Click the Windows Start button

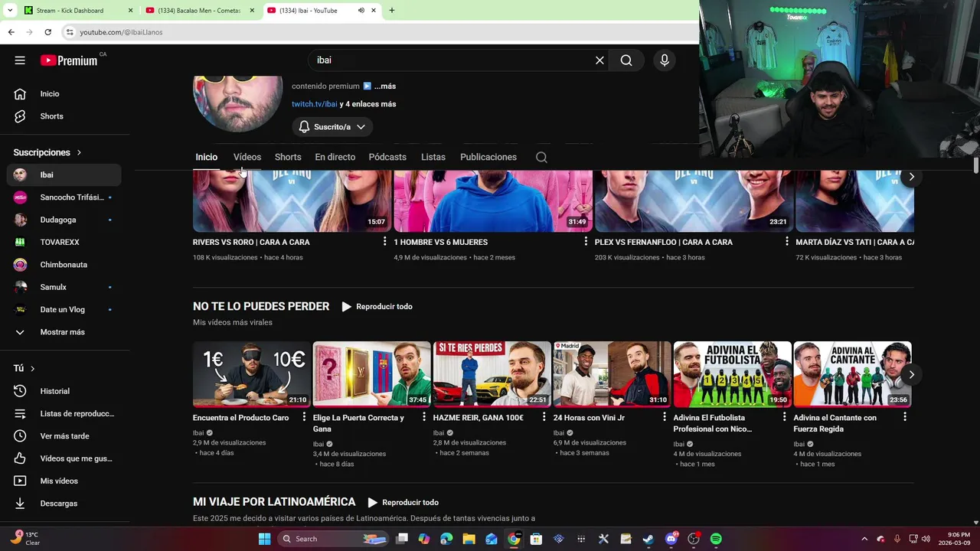[264, 539]
